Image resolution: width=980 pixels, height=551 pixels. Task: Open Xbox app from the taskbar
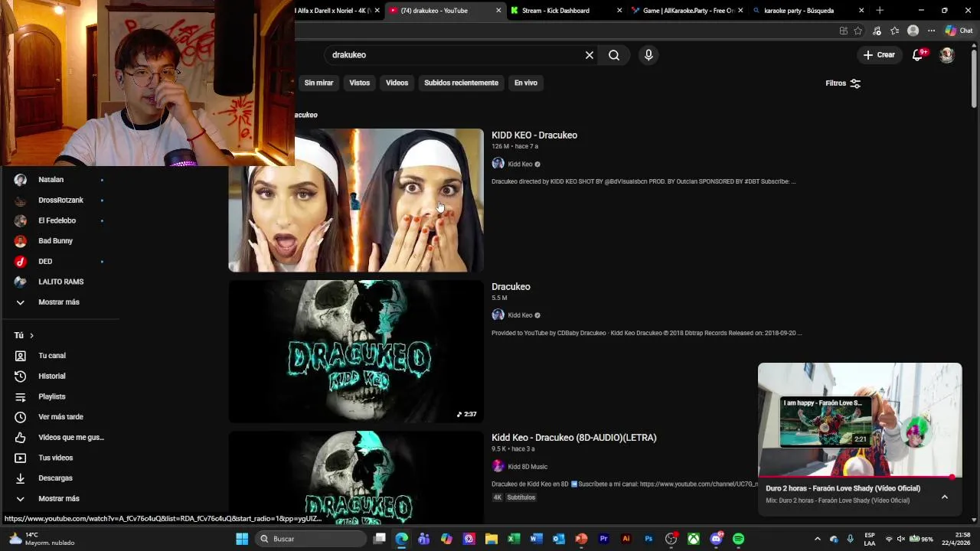click(693, 539)
